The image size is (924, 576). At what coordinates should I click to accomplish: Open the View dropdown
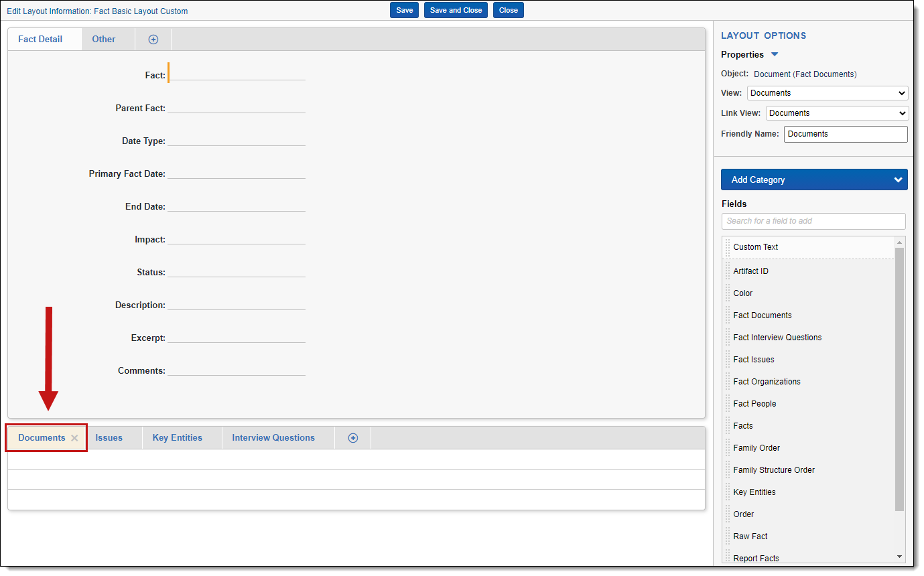click(x=827, y=93)
